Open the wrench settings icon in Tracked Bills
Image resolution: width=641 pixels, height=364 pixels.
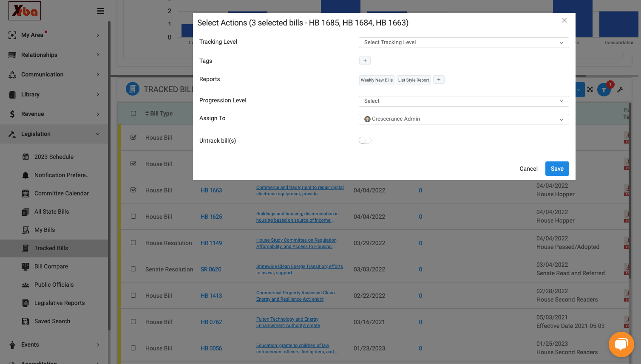620,90
